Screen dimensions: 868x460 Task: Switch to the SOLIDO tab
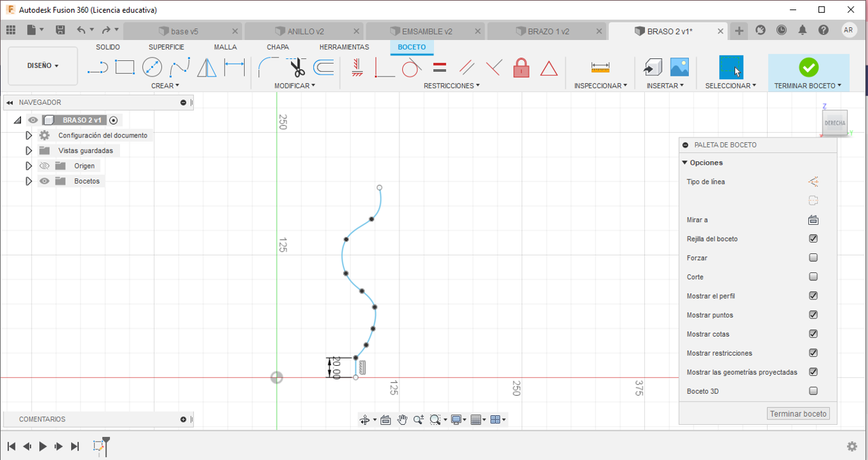coord(108,47)
